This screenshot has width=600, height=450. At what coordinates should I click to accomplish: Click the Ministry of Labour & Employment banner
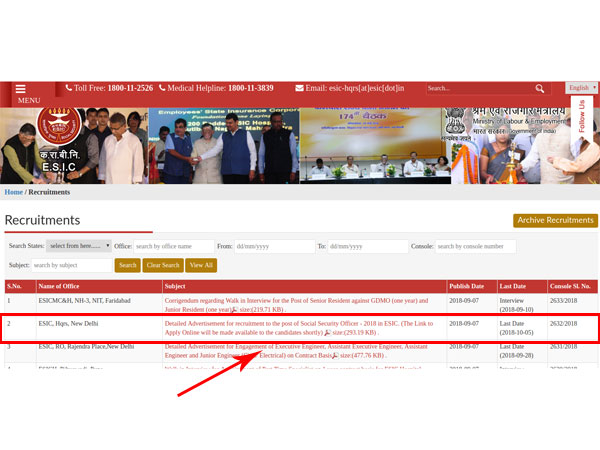point(525,146)
